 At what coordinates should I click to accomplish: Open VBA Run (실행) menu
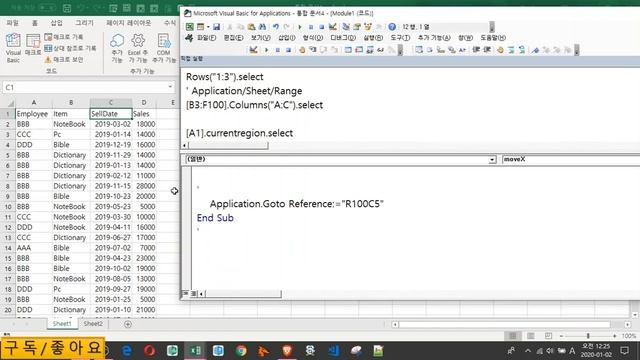point(373,38)
